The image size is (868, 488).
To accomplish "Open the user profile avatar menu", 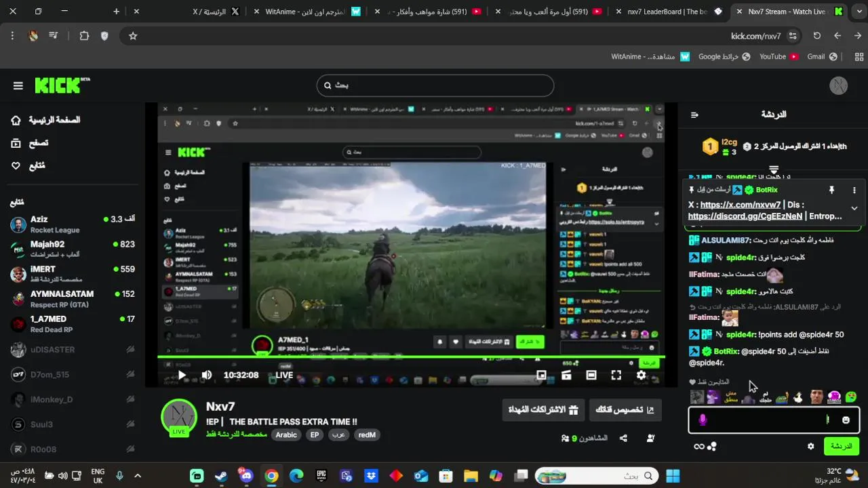I will click(x=839, y=85).
